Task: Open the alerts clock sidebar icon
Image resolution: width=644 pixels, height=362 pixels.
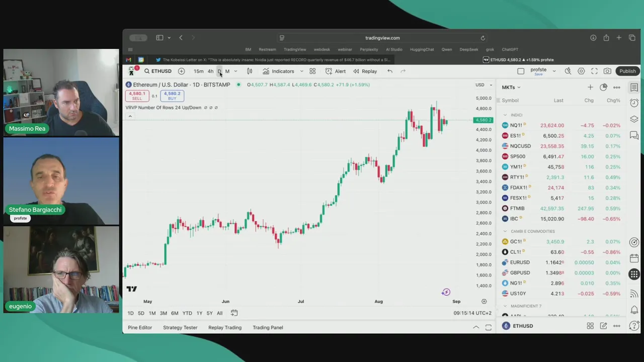Action: [634, 103]
